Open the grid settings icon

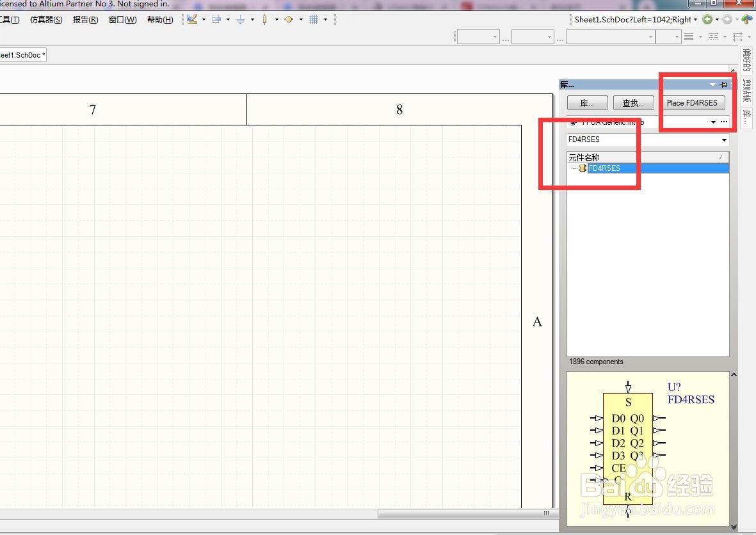point(314,19)
